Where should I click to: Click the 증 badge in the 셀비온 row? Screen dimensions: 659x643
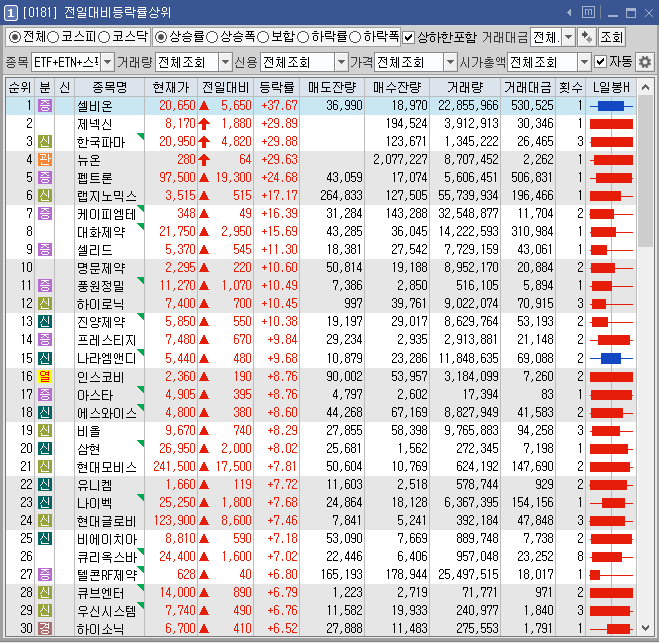pyautogui.click(x=45, y=105)
